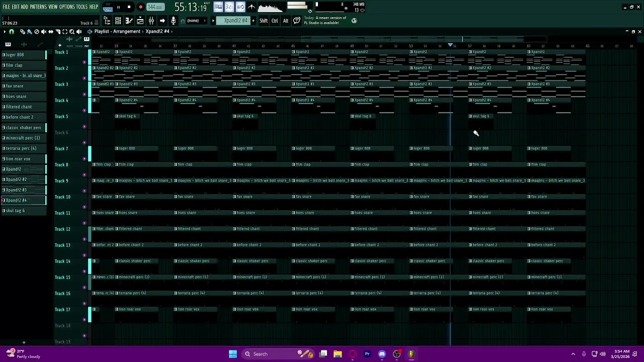This screenshot has width=644, height=362.
Task: Open the OPTIONS menu
Action: click(67, 7)
